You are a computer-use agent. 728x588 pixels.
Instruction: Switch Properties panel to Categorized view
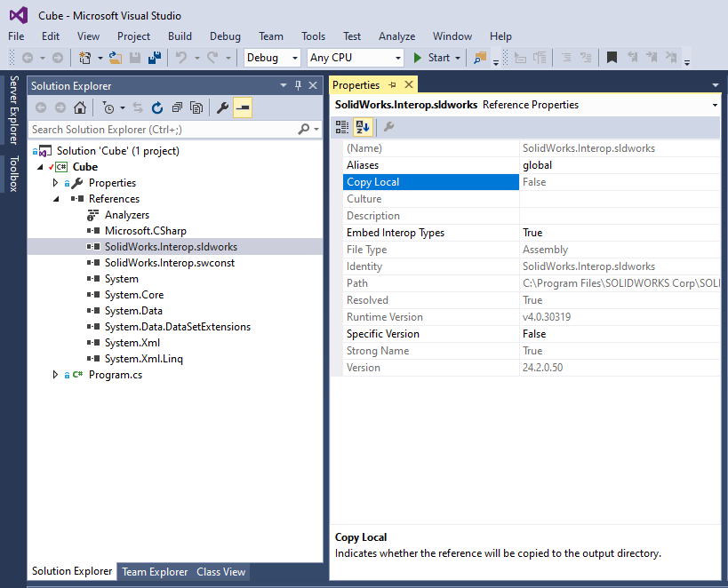pyautogui.click(x=342, y=127)
